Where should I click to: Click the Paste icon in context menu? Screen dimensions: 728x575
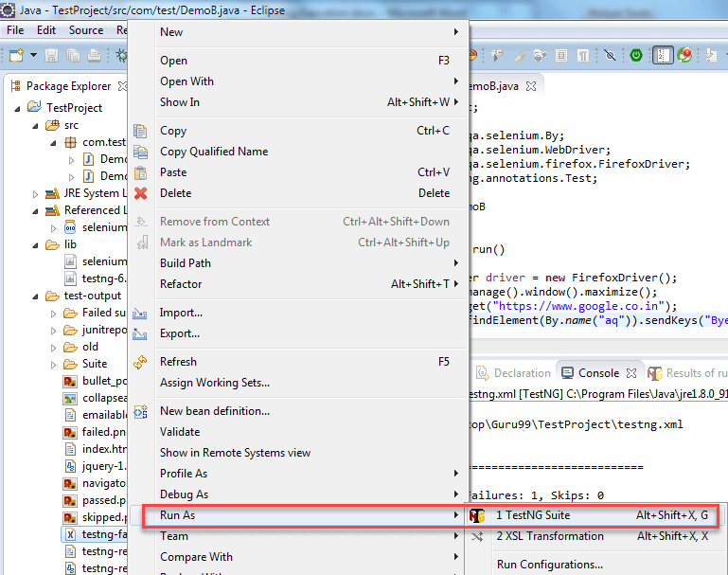141,172
